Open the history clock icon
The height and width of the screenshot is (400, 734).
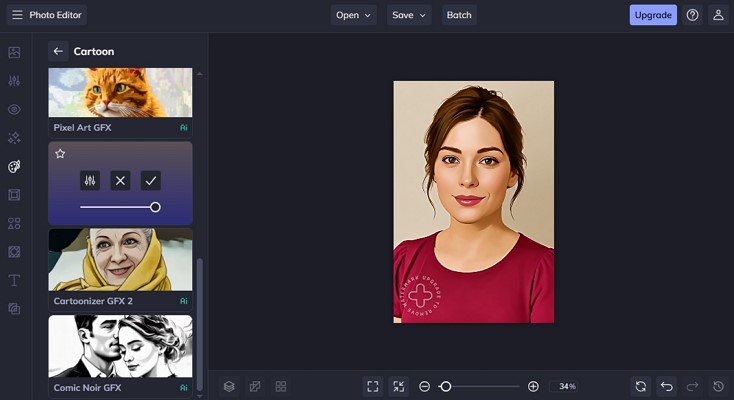[718, 386]
